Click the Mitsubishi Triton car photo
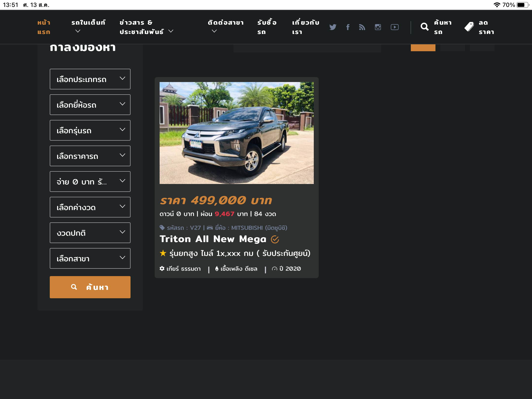532x399 pixels. [236, 133]
